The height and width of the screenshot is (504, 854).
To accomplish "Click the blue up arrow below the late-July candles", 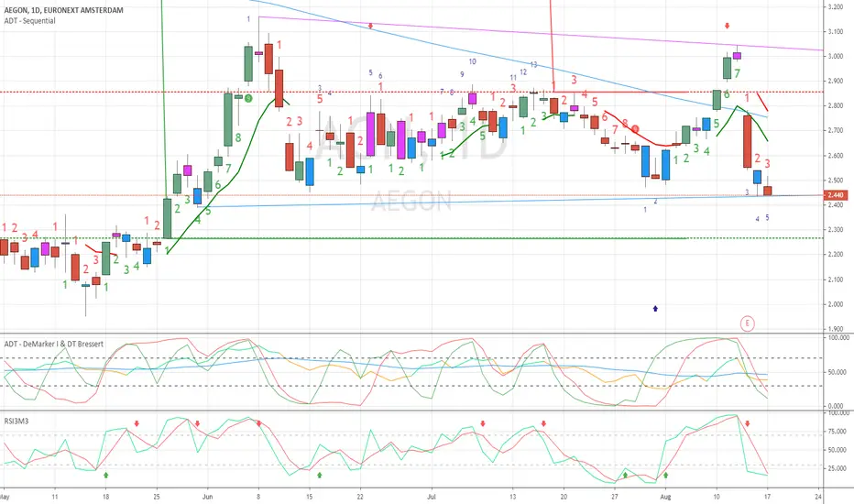I will [655, 309].
